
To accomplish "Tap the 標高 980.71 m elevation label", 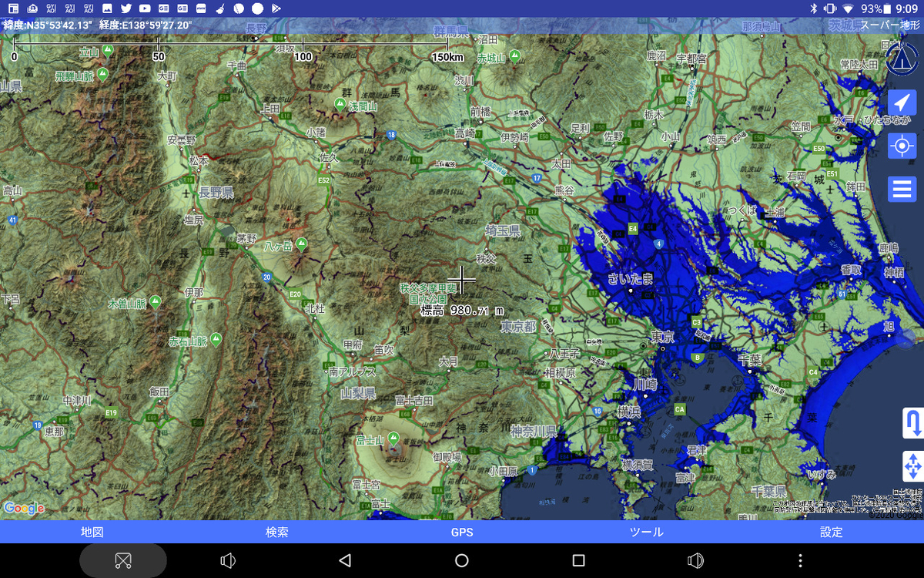I will (x=462, y=311).
